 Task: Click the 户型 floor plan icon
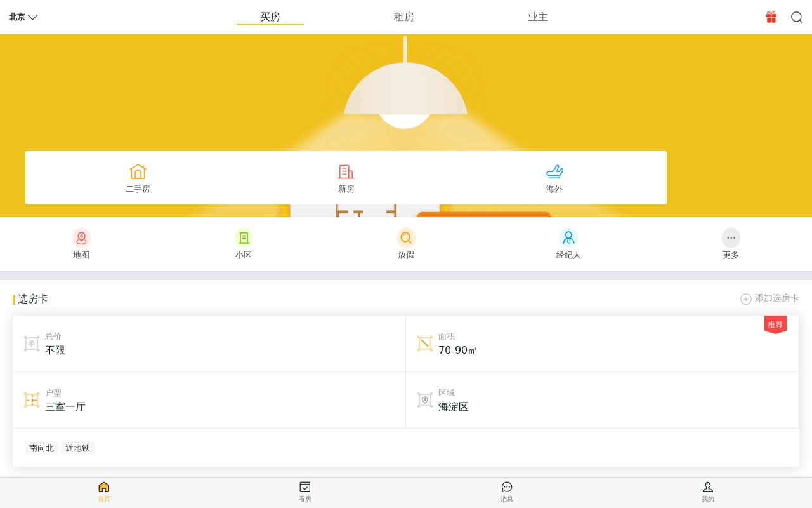click(32, 400)
